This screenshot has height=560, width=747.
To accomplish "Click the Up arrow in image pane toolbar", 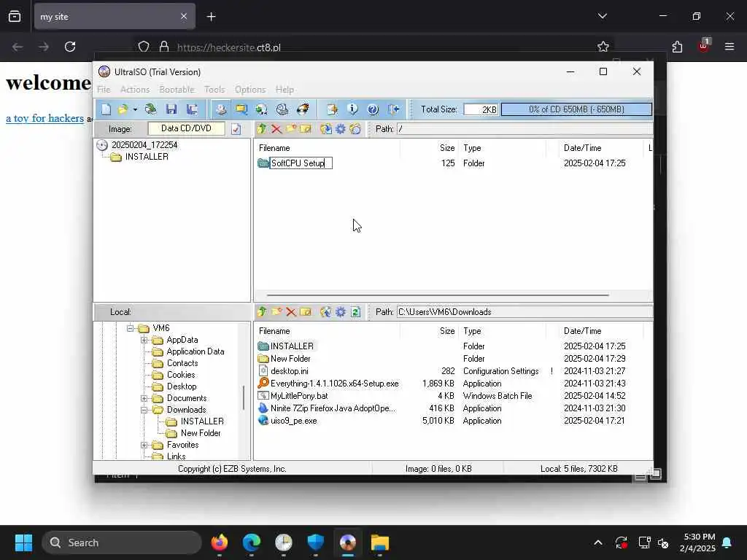I will click(x=262, y=129).
